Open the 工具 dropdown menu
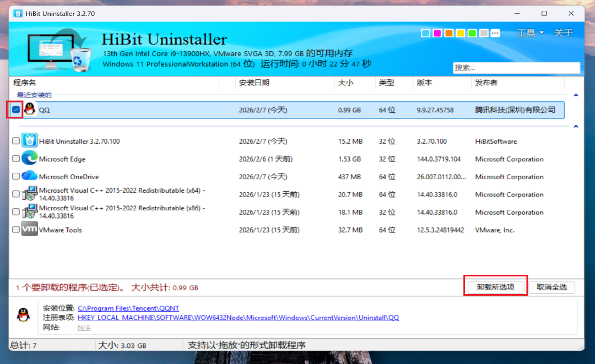 [x=530, y=33]
